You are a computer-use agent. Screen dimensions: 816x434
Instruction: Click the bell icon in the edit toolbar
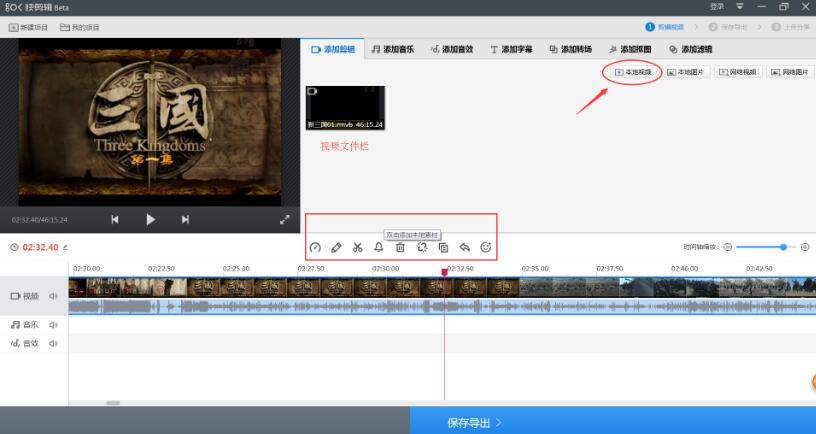(379, 248)
